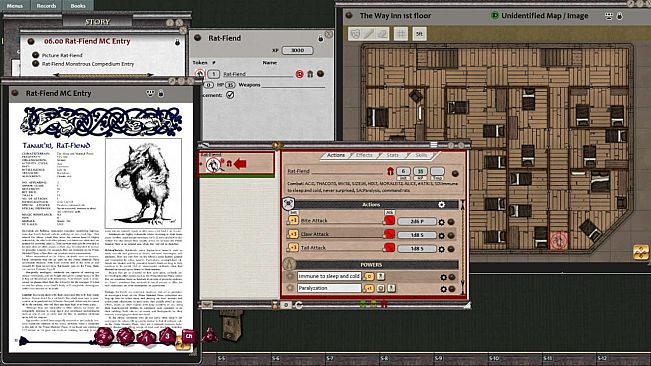Viewport: 651px width, 366px height.
Task: Switch to the Skills tab
Action: (421, 155)
